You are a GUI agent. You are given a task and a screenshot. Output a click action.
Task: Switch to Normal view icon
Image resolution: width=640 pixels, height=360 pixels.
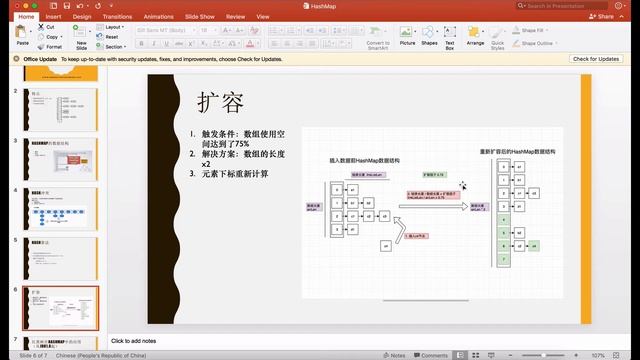[460, 356]
